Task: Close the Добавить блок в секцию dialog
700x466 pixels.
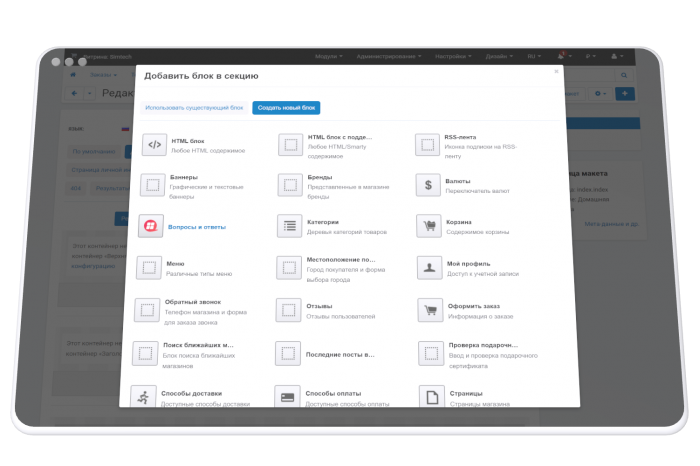Action: [x=556, y=71]
